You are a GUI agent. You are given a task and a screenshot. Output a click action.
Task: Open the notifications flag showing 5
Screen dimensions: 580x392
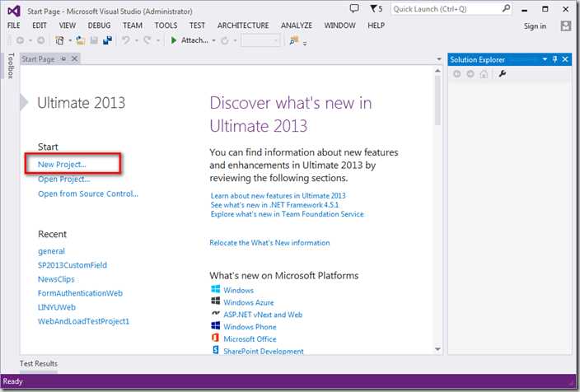[x=376, y=8]
